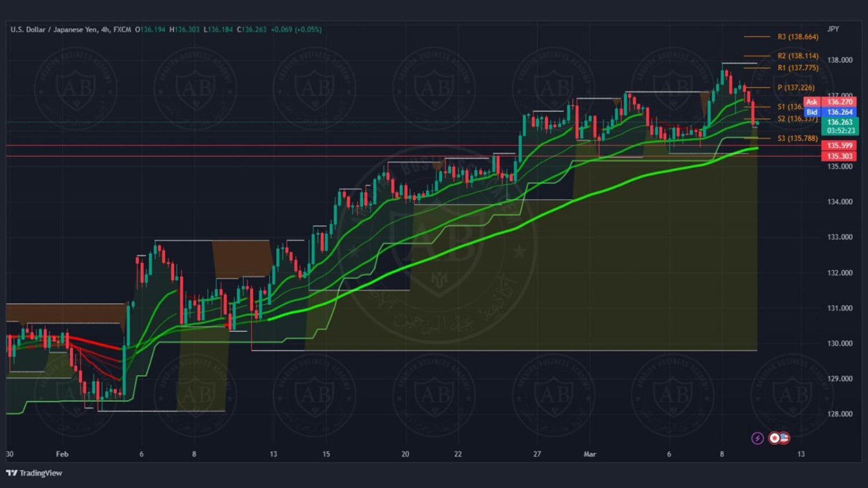Click the close value C136.263
Viewport: 868px width, 488px height.
pyautogui.click(x=252, y=29)
